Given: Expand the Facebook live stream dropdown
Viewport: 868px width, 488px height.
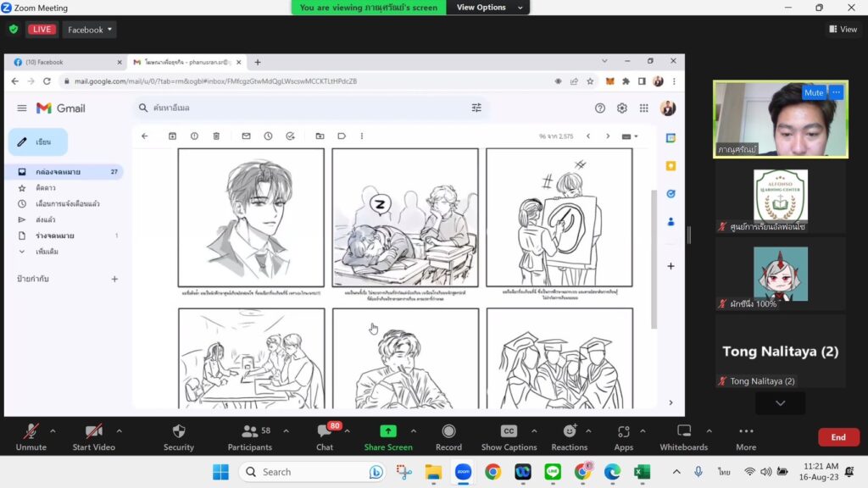Looking at the screenshot, I should point(92,30).
